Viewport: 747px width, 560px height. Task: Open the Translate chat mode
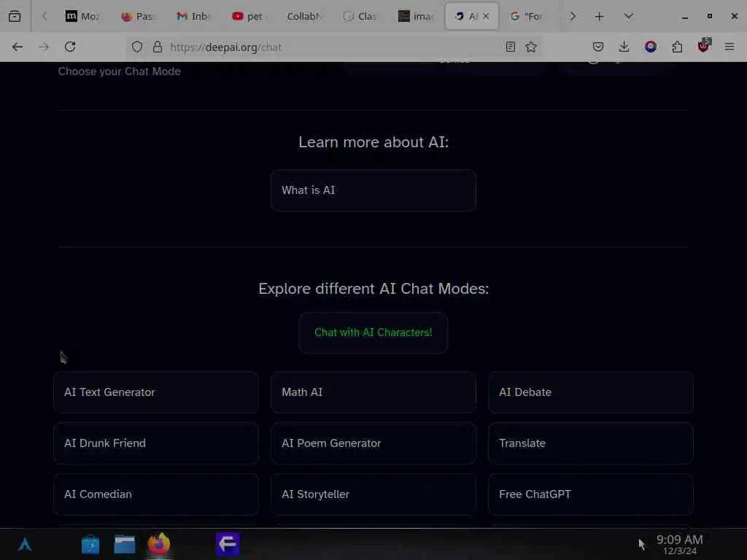tap(590, 443)
